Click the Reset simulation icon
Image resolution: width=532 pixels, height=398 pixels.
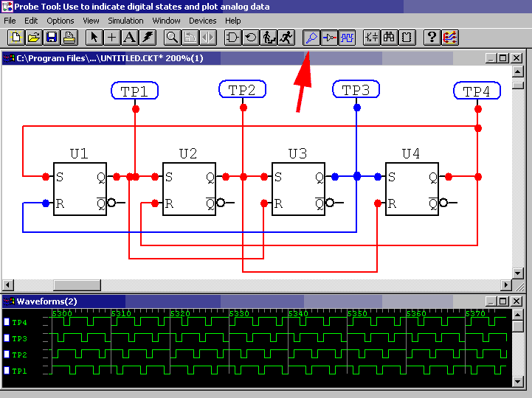251,38
